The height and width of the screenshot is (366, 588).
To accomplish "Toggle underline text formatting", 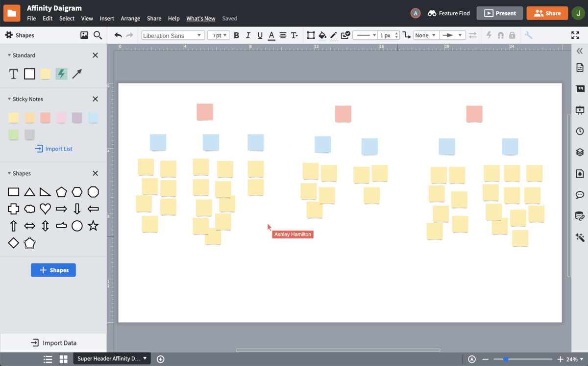I will click(x=260, y=35).
